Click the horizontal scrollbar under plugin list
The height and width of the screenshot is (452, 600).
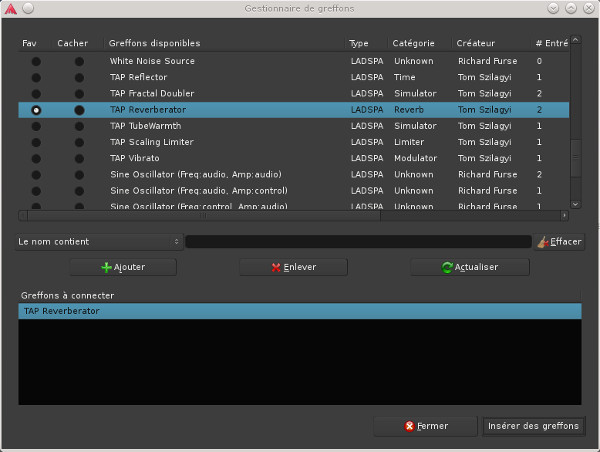(x=290, y=215)
